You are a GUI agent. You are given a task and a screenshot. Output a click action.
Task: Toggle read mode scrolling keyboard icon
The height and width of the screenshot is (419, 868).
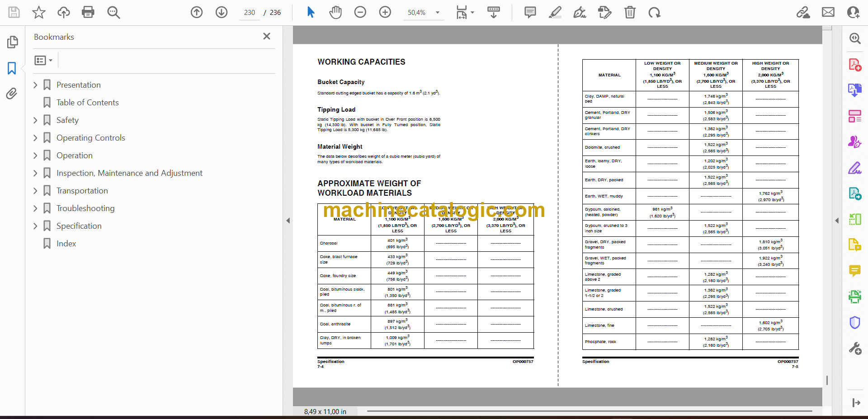point(494,12)
